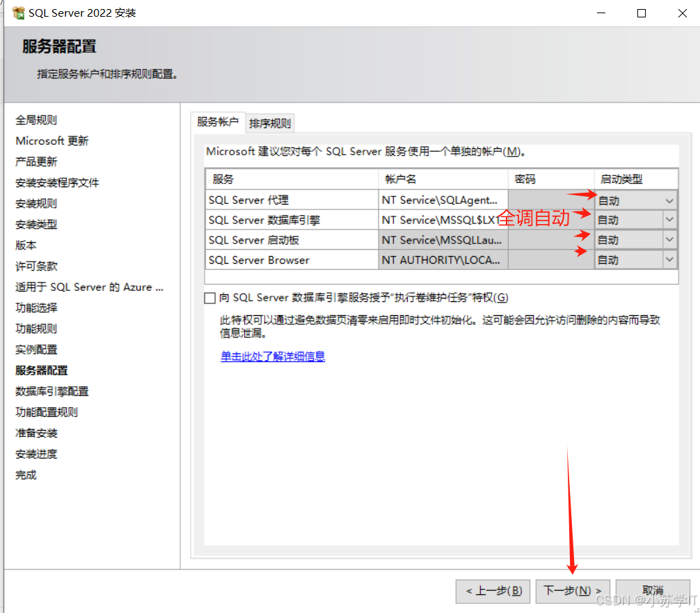Viewport: 700px width, 613px height.
Task: Click the 版本 step in sidebar
Action: point(26,245)
